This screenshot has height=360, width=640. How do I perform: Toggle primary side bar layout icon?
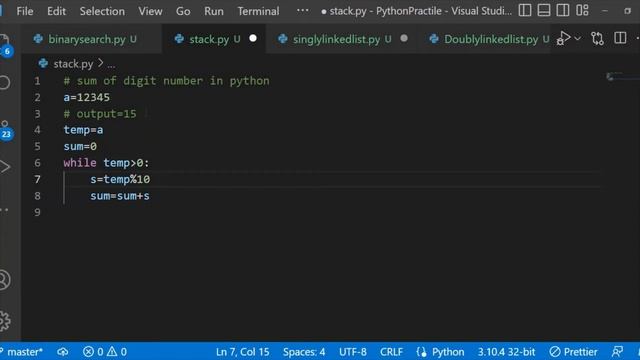(x=525, y=11)
